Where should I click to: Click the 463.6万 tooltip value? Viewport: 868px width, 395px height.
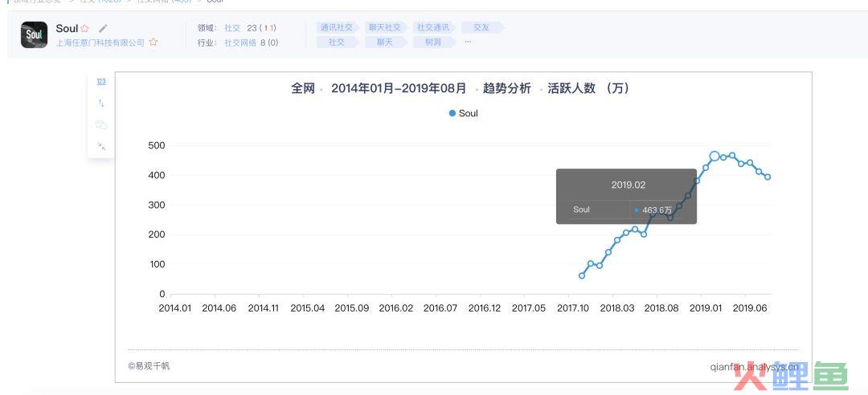pyautogui.click(x=657, y=210)
